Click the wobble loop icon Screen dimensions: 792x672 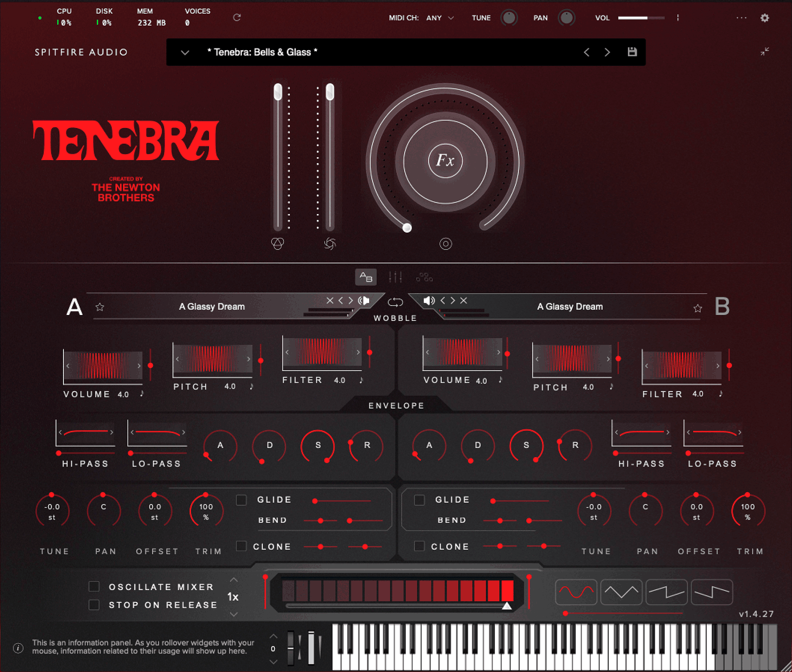pyautogui.click(x=395, y=302)
